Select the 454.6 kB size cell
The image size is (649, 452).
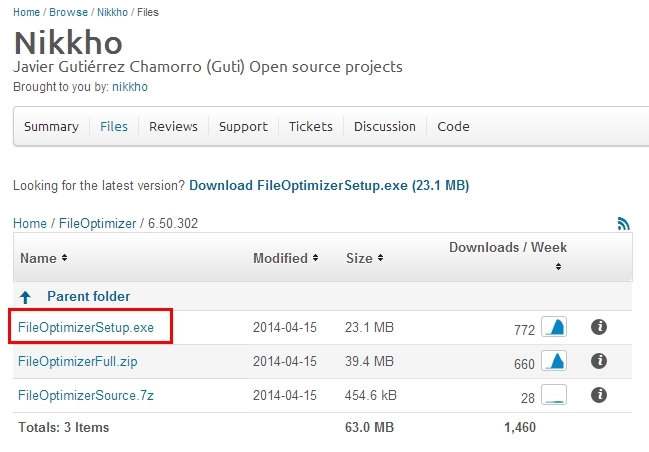(x=371, y=395)
